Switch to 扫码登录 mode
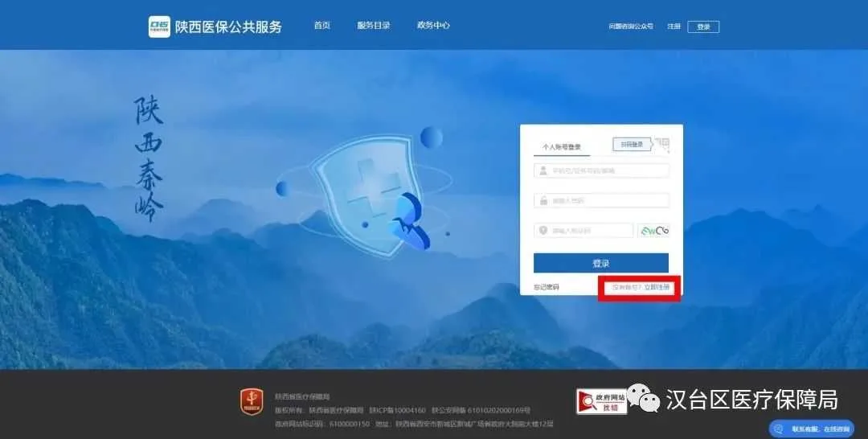This screenshot has height=439, width=868. tap(632, 145)
